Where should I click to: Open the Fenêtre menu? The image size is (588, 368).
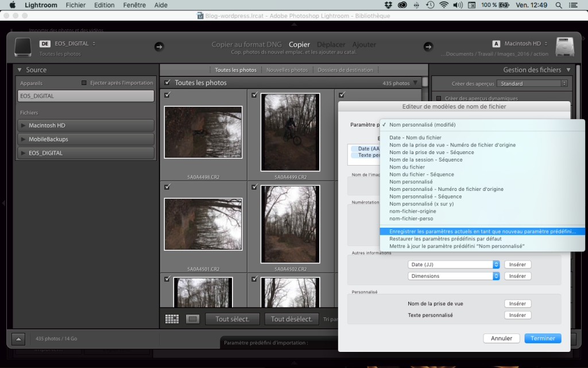[x=134, y=5]
